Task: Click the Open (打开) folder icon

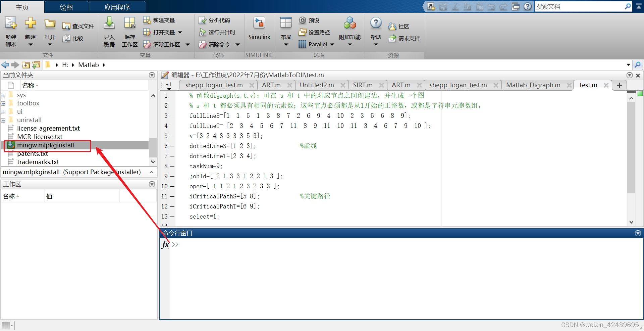Action: point(50,23)
